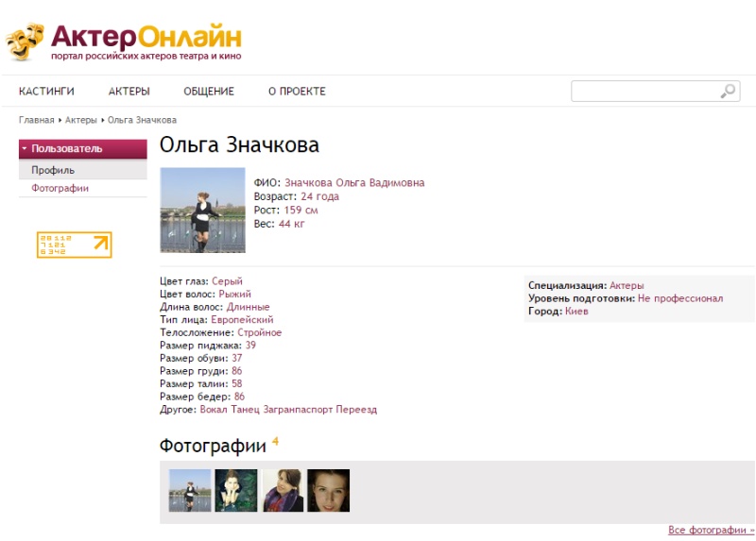Go to the ОБЩЕНИЕ section
Viewport: 756px width, 541px height.
209,91
